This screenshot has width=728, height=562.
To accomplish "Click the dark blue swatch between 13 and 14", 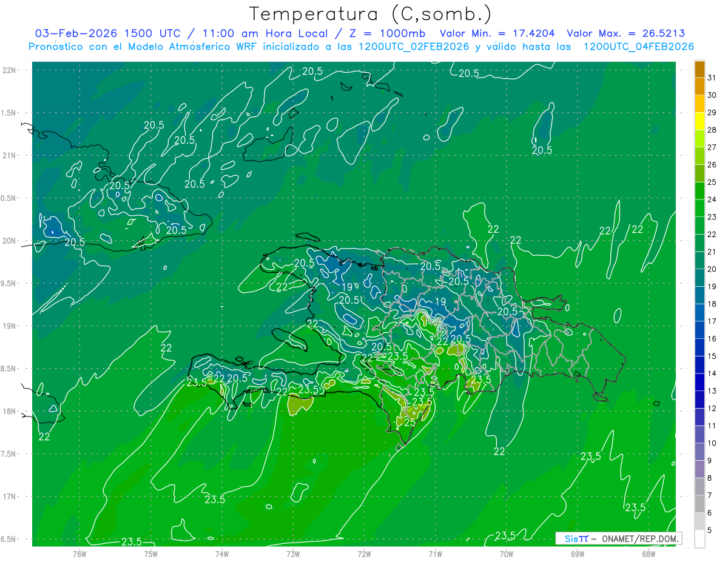I will (699, 383).
